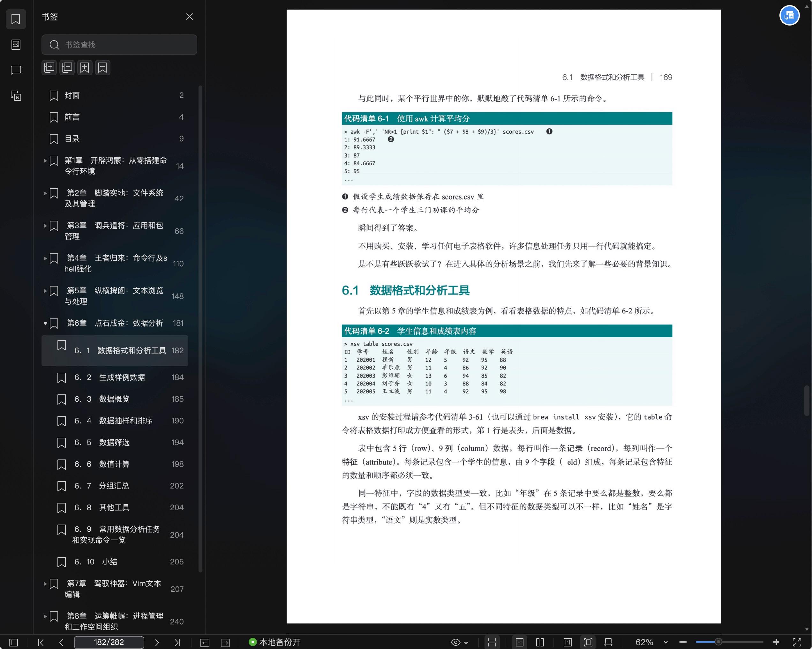
Task: Expand the 第5章 纵横捭阖 bookmark
Action: [x=45, y=291]
